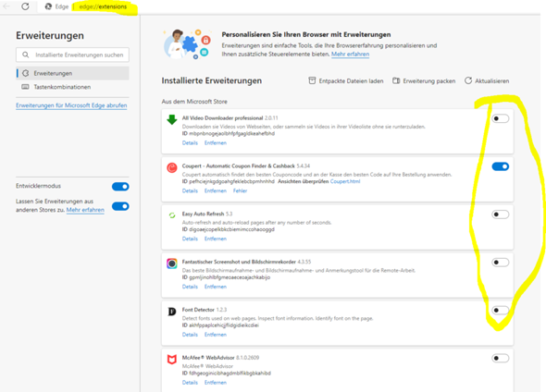The image size is (546, 392).
Task: Click 'Easy Auto Refresh' extension name
Action: click(203, 214)
